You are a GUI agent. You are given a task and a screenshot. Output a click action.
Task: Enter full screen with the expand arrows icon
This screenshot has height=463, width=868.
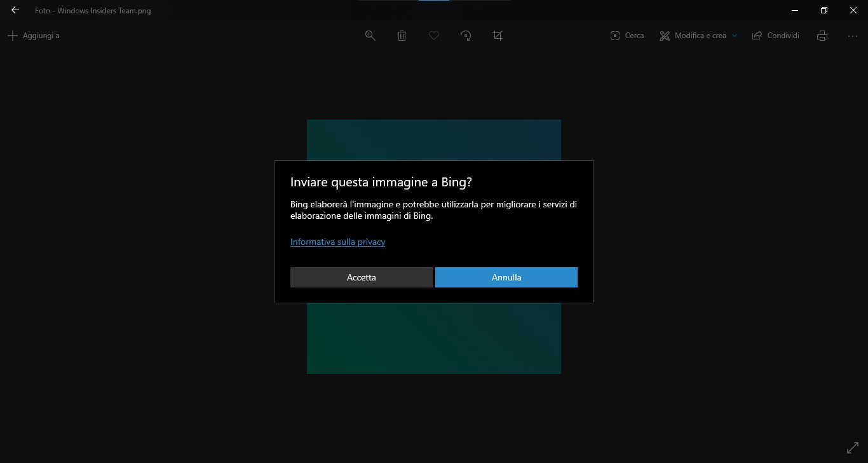(853, 448)
